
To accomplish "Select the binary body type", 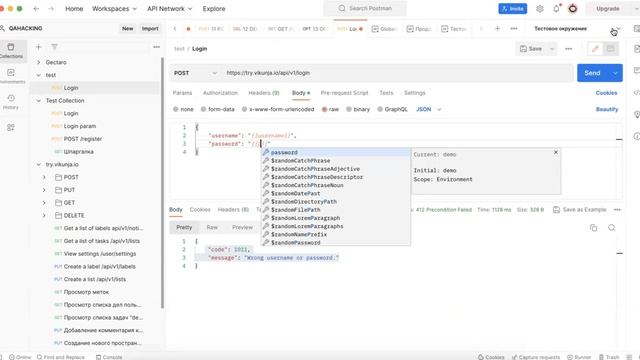I will coord(358,109).
